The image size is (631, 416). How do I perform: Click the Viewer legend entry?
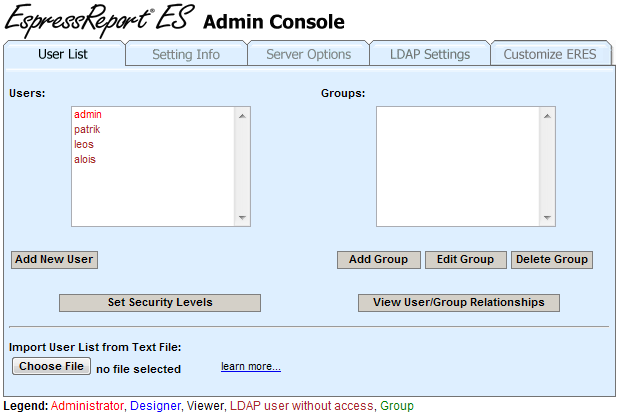(205, 406)
